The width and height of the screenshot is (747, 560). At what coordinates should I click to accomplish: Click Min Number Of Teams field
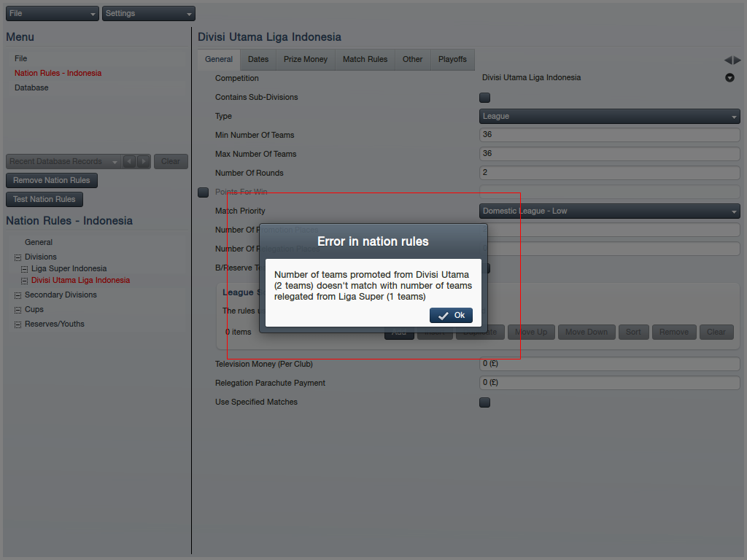609,135
